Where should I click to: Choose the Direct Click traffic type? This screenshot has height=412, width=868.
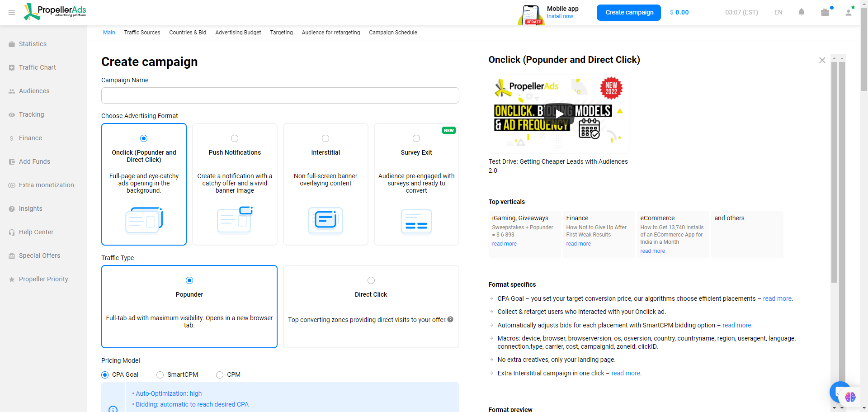pos(371,280)
